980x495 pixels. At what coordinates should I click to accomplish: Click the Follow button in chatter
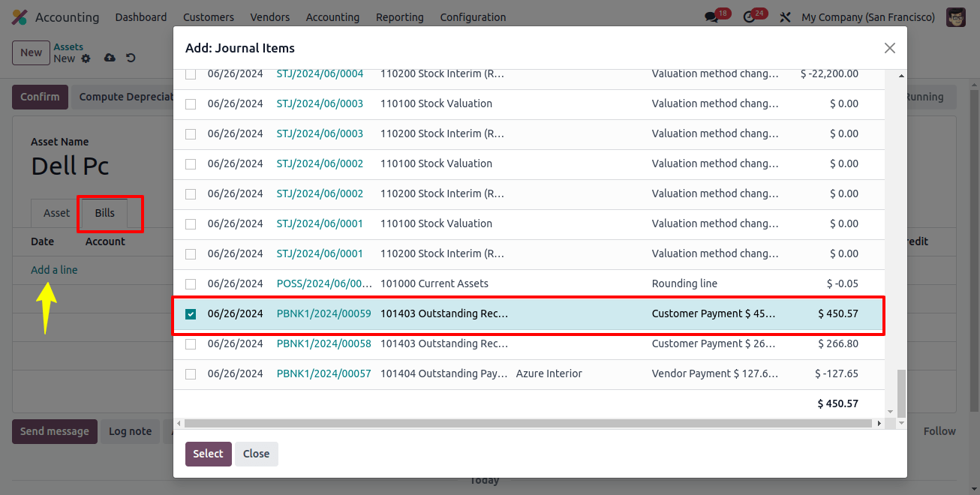pos(939,431)
